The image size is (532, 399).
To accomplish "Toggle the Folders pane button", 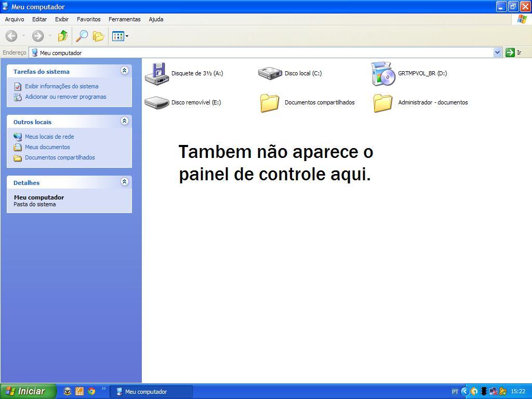I will (x=98, y=36).
